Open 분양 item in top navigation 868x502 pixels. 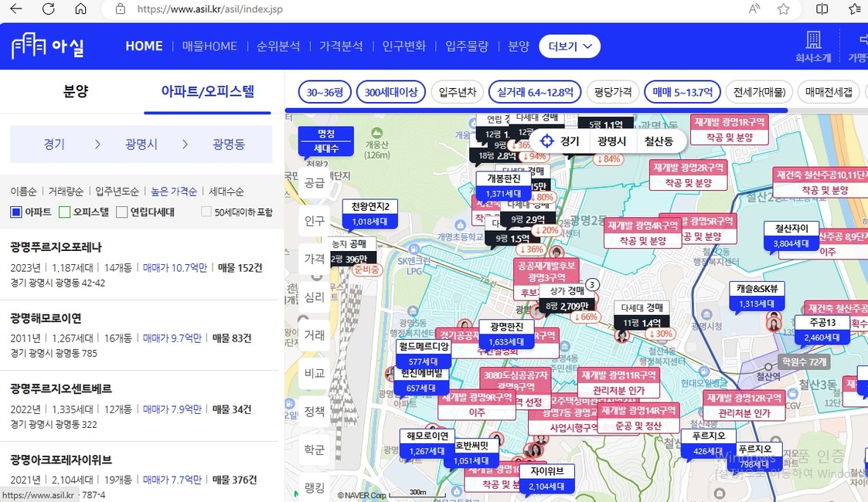click(519, 46)
